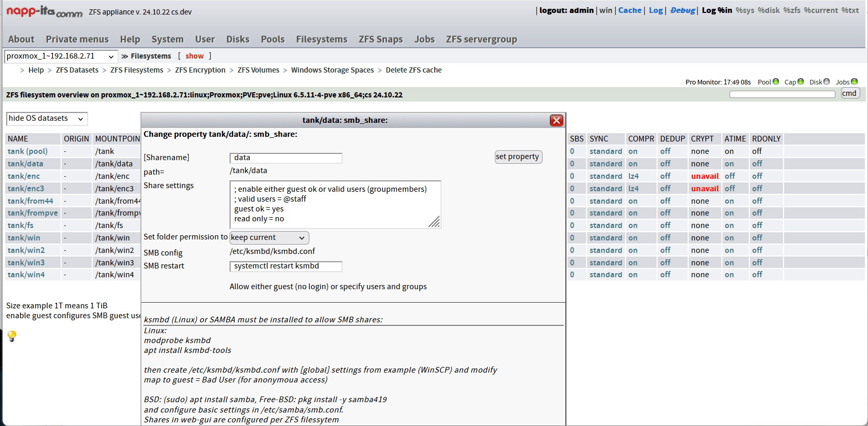Click the sync standard value for tank/data
Image resolution: width=868 pixels, height=426 pixels.
606,164
